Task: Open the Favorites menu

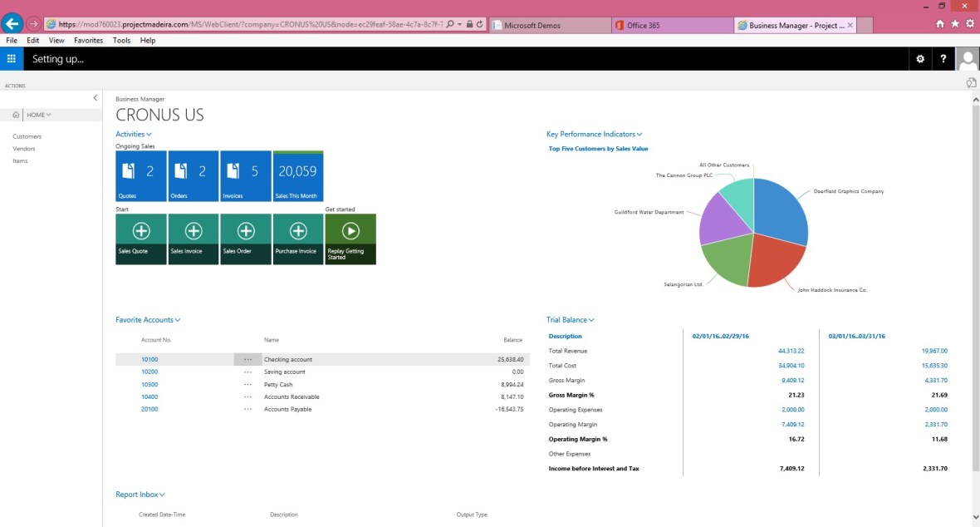Action: click(x=88, y=40)
